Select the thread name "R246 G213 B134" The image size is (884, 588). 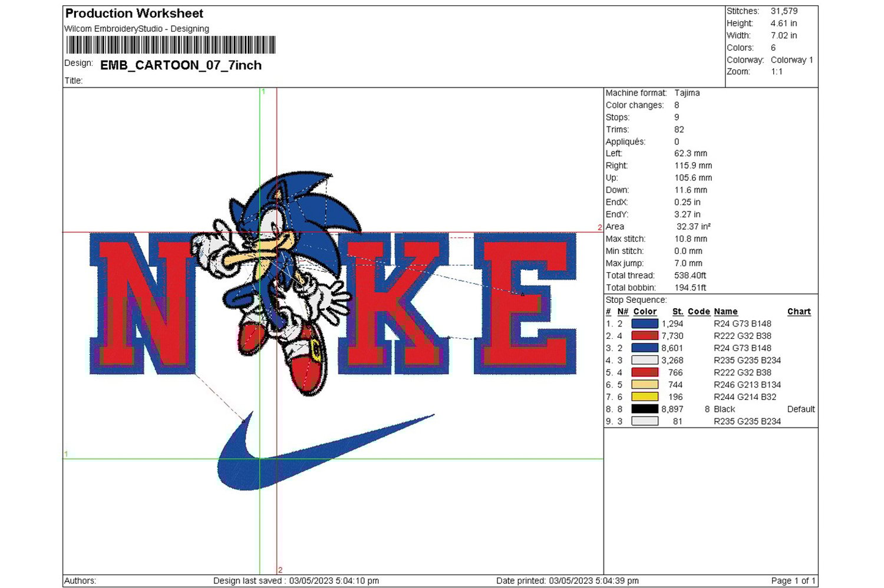[x=747, y=385]
